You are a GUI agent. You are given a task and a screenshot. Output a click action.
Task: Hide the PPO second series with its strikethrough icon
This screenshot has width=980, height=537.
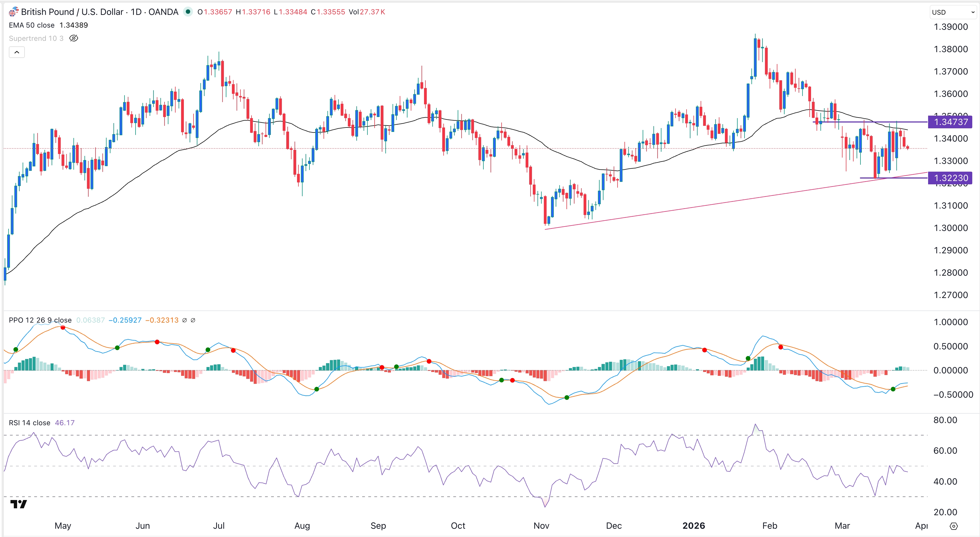pos(194,320)
